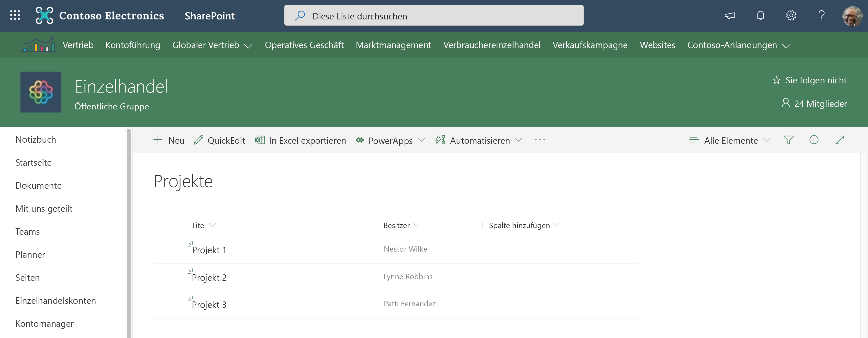Switch to the Verkaufskampagne section

590,45
